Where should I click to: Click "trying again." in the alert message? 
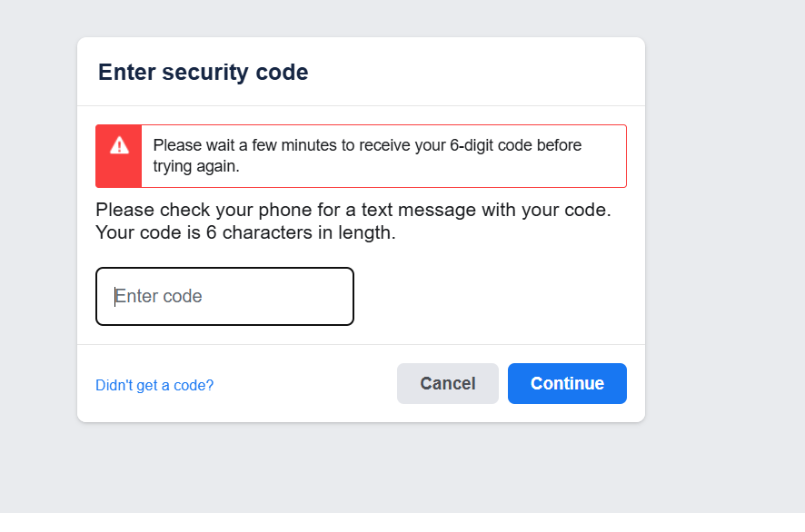coord(195,166)
